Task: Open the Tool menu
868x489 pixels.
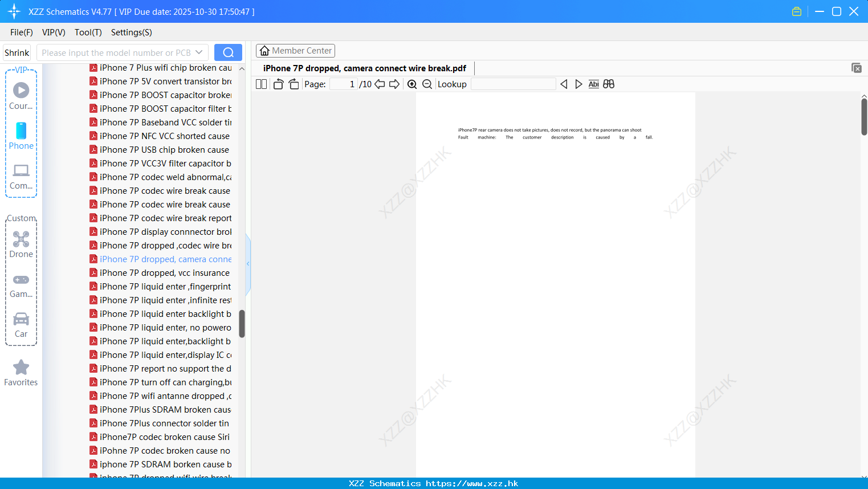Action: point(88,32)
